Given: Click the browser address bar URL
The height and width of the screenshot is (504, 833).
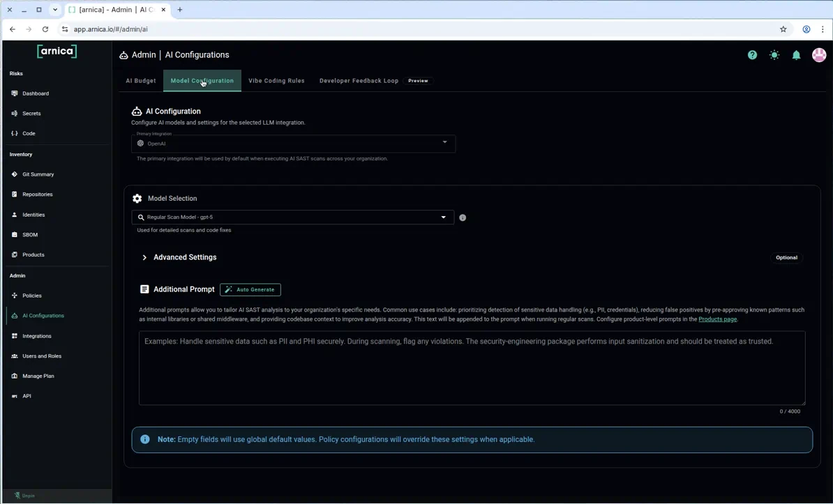Looking at the screenshot, I should pos(110,29).
